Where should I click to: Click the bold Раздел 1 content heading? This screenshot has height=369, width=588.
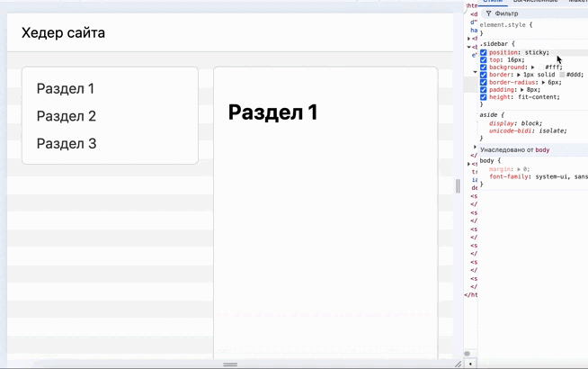(x=273, y=112)
